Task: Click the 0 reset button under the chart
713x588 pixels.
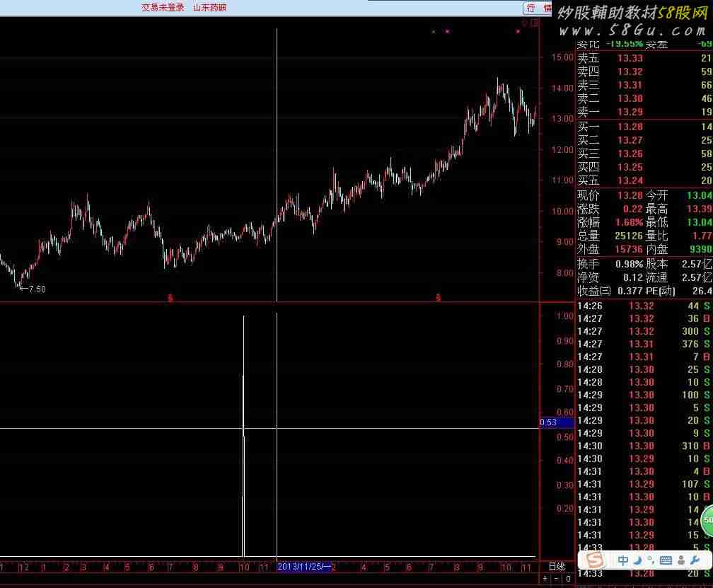Action: (567, 579)
